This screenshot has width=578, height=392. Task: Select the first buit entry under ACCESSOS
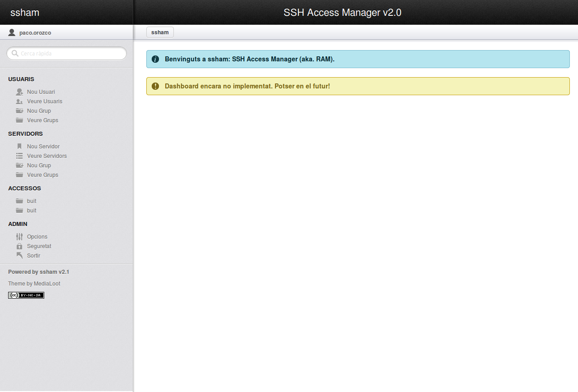tap(31, 201)
